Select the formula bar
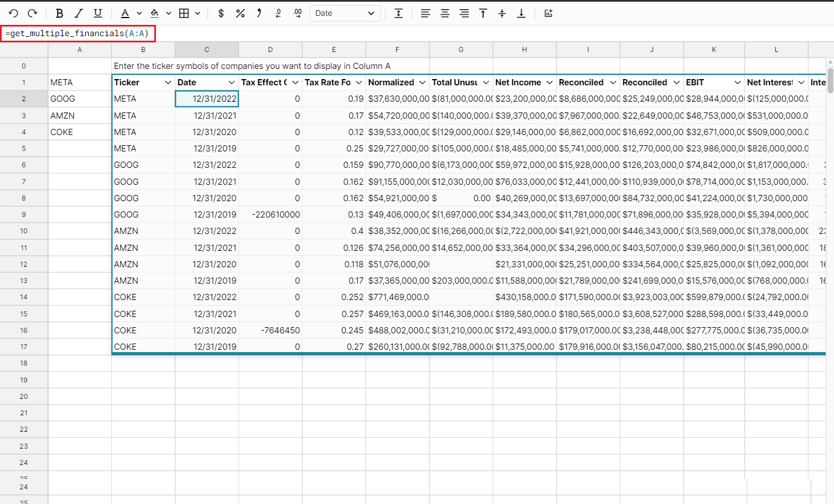 point(79,33)
